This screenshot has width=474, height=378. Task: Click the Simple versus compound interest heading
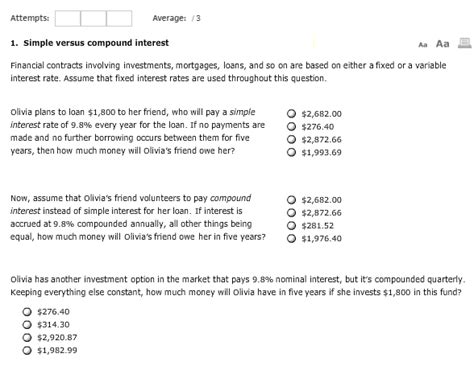coord(96,43)
